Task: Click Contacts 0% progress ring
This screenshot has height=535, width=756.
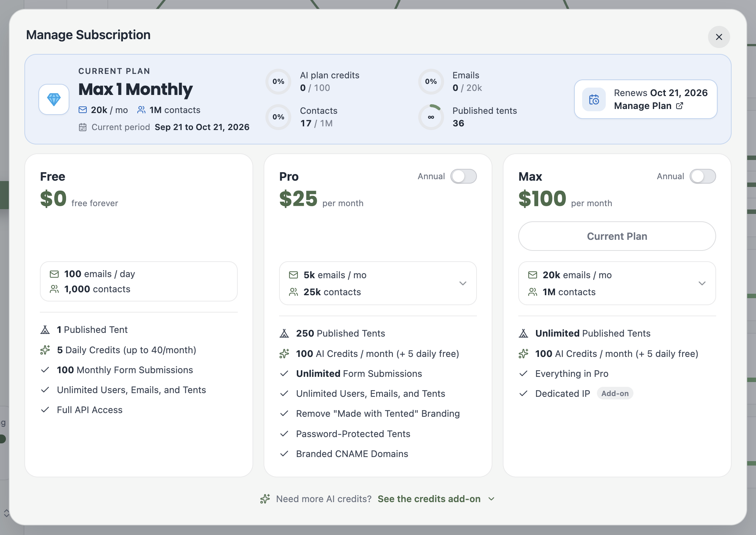Action: tap(278, 117)
